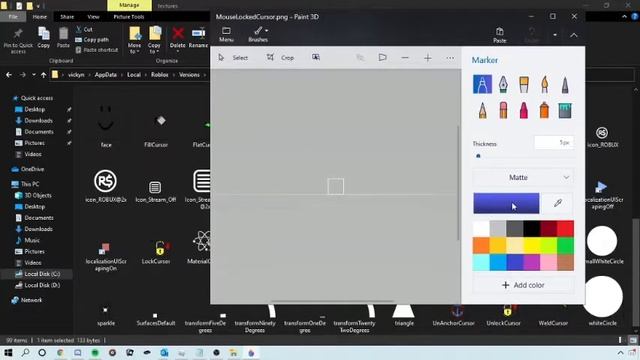
Task: Open the Windows Start button
Action: (8, 353)
